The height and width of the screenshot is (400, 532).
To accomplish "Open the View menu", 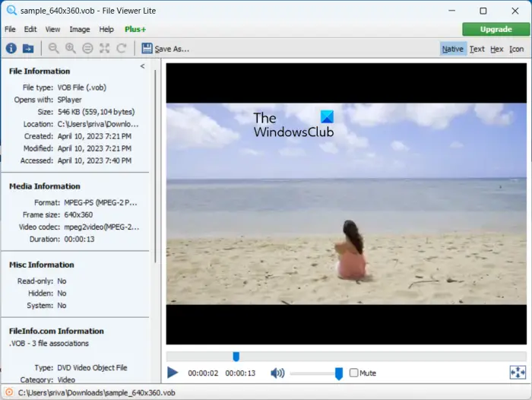I will (x=52, y=29).
